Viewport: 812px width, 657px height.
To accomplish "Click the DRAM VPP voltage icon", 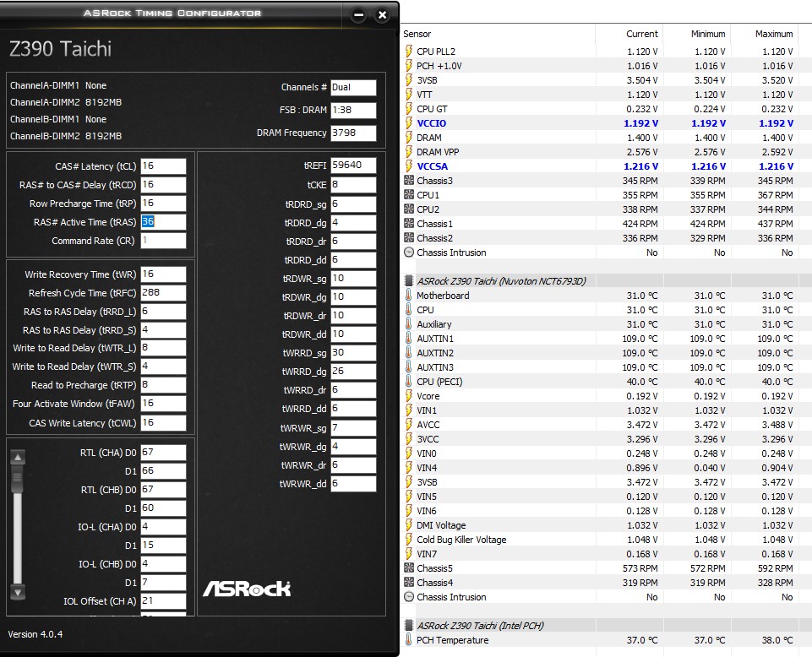I will 409,152.
